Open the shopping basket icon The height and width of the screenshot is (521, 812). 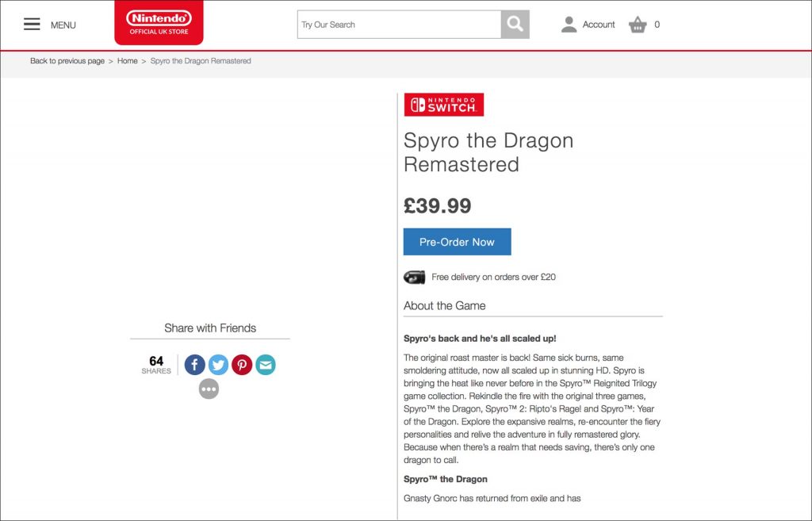click(x=638, y=25)
